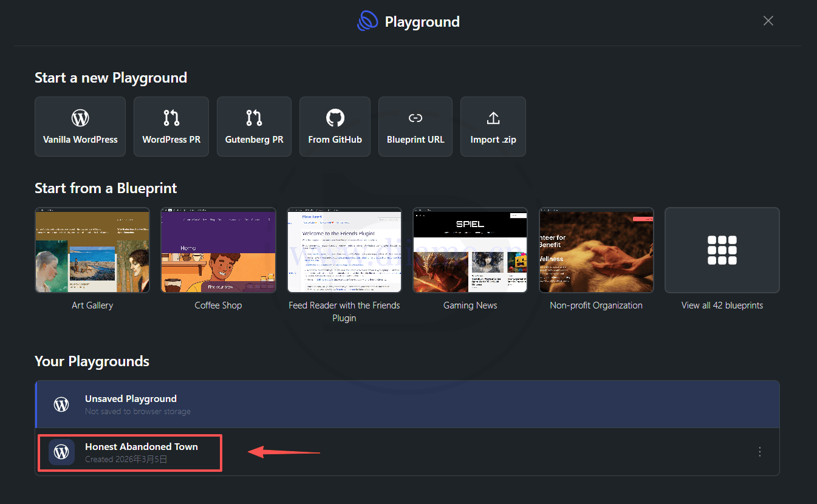Viewport: 817px width, 504px height.
Task: Pick the Non-profit Organization blueprint thumbnail
Action: (596, 250)
